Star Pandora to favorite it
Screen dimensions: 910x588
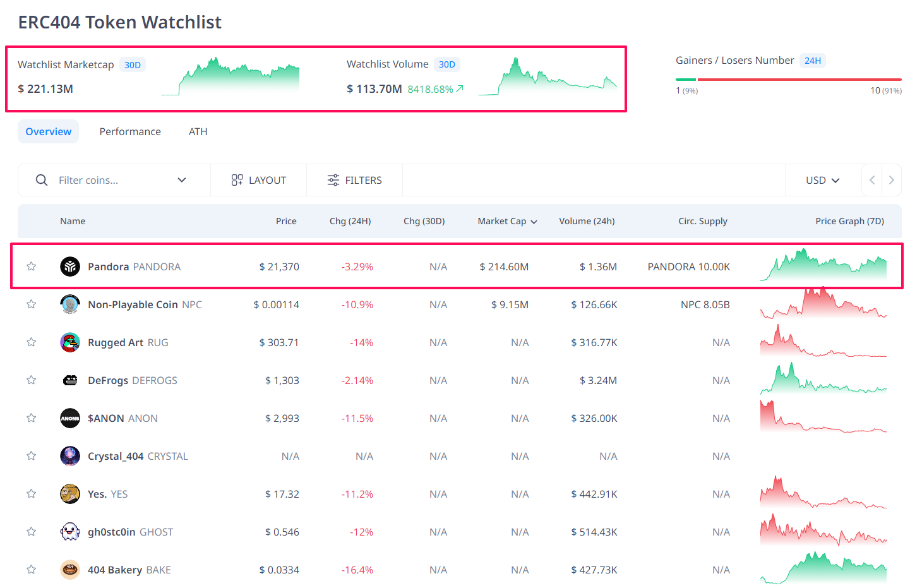pyautogui.click(x=31, y=267)
